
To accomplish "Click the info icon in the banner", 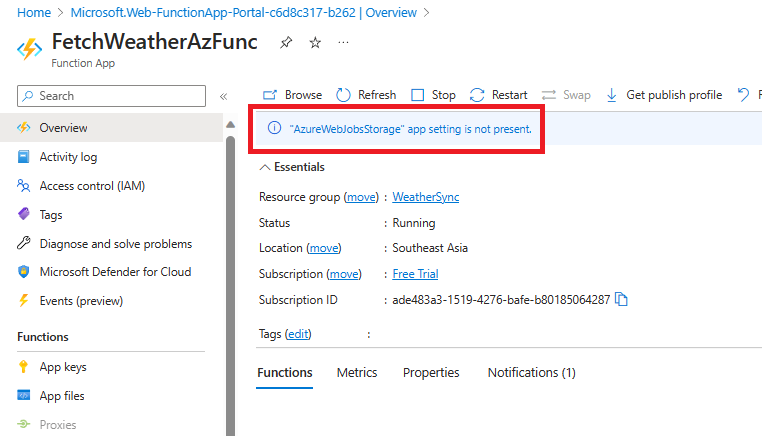I will tap(275, 128).
